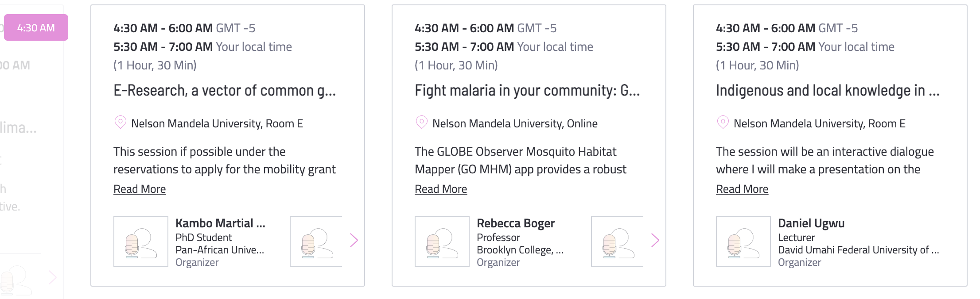This screenshot has width=980, height=299.
Task: Click location pin in Indigenous knowledge card
Action: (x=723, y=123)
